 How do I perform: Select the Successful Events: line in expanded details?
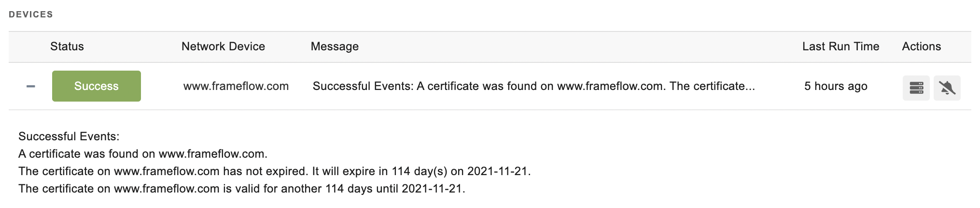(69, 136)
